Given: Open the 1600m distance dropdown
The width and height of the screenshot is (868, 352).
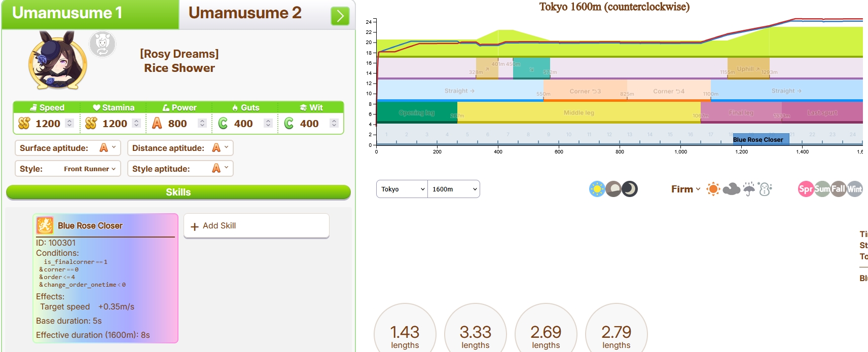Looking at the screenshot, I should (454, 189).
